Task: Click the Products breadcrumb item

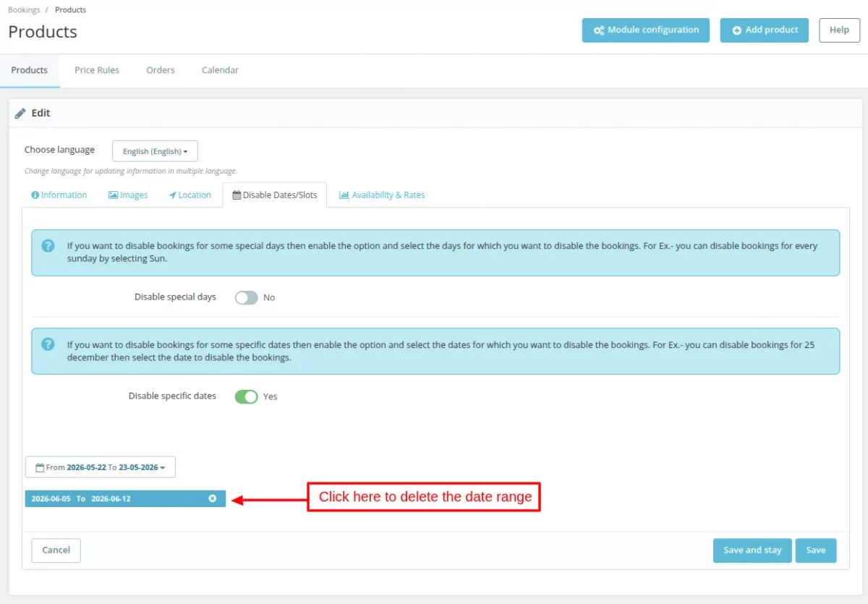Action: click(70, 10)
